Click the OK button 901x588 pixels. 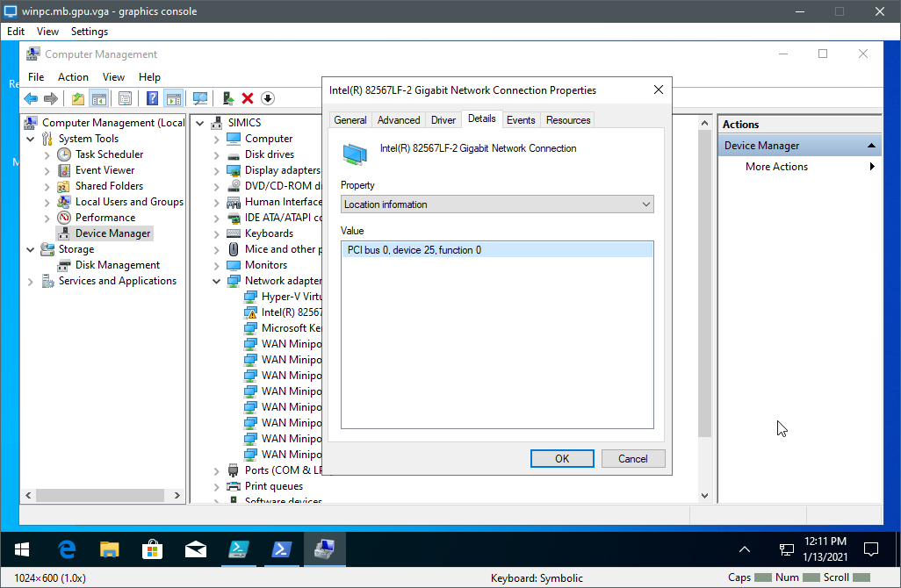(562, 458)
